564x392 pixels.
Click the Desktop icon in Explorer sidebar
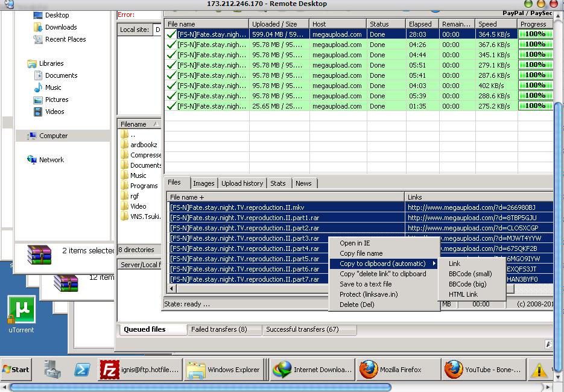[x=38, y=15]
